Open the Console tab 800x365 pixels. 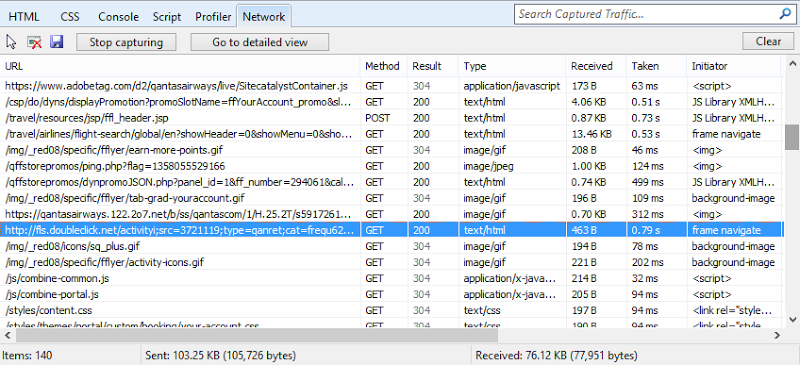pos(118,17)
